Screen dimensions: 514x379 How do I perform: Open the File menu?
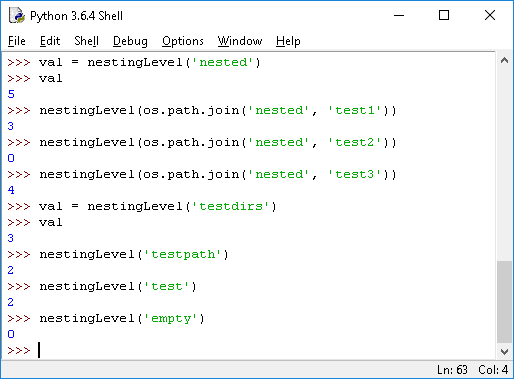[17, 41]
